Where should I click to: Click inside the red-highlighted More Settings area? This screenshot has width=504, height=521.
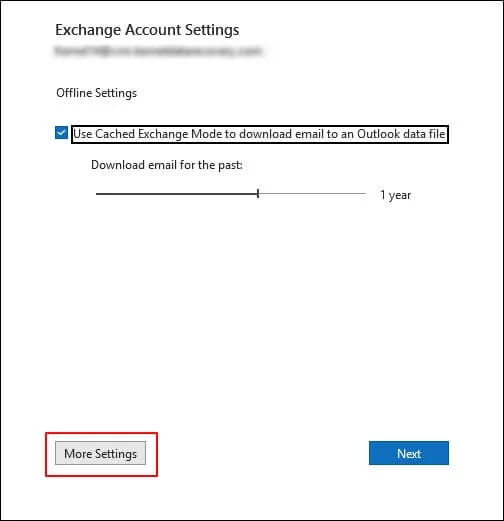point(101,454)
